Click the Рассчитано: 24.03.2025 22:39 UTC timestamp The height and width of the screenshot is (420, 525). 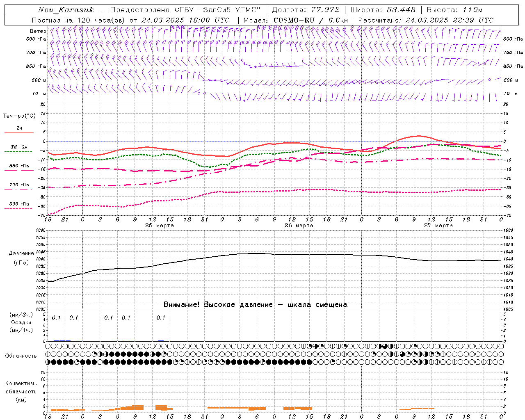click(426, 20)
